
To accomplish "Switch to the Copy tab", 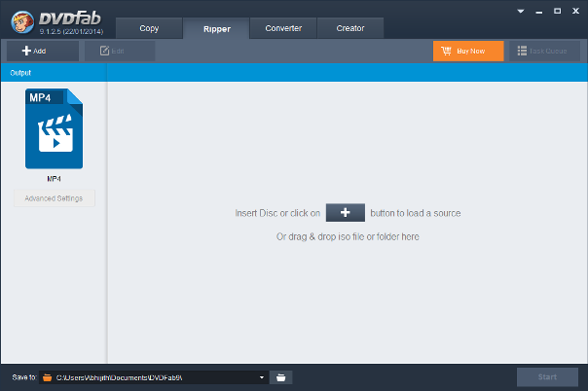I will coord(149,28).
